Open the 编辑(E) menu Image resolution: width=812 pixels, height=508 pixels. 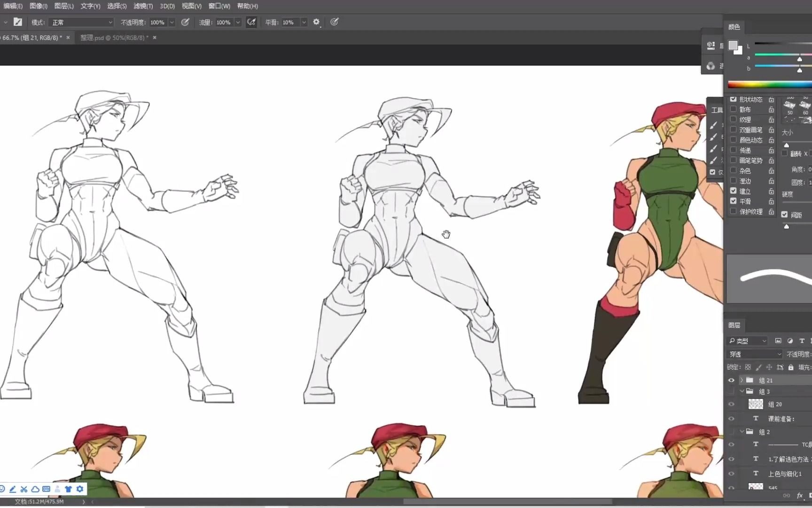click(x=13, y=6)
